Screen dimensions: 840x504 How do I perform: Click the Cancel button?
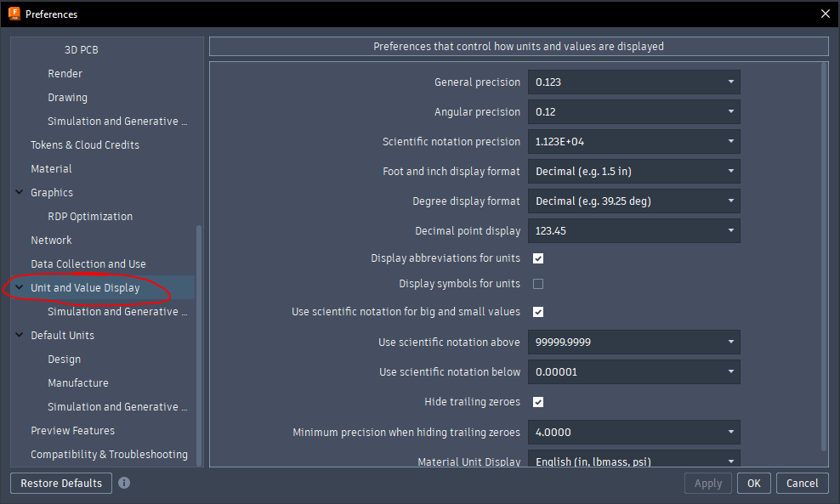[802, 483]
